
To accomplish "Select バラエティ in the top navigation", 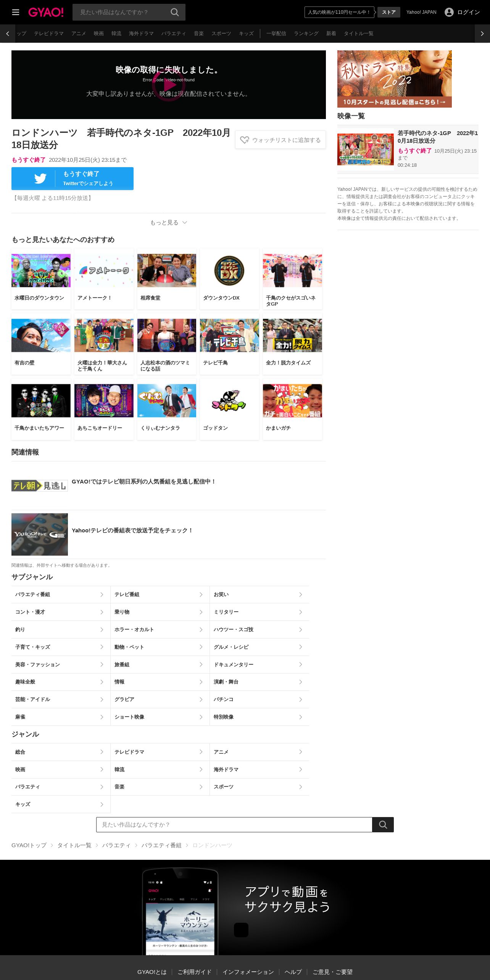I will (x=174, y=34).
